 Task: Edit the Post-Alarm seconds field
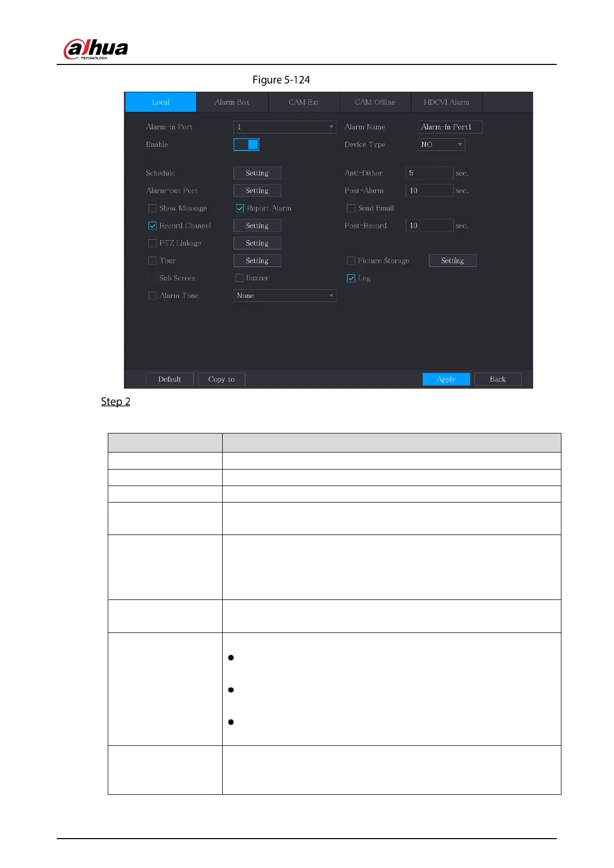point(429,191)
